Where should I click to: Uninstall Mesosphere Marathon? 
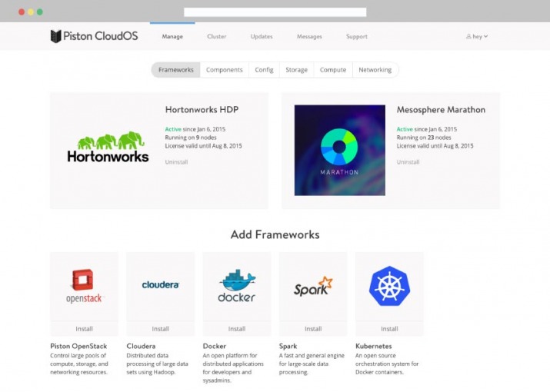(x=408, y=162)
